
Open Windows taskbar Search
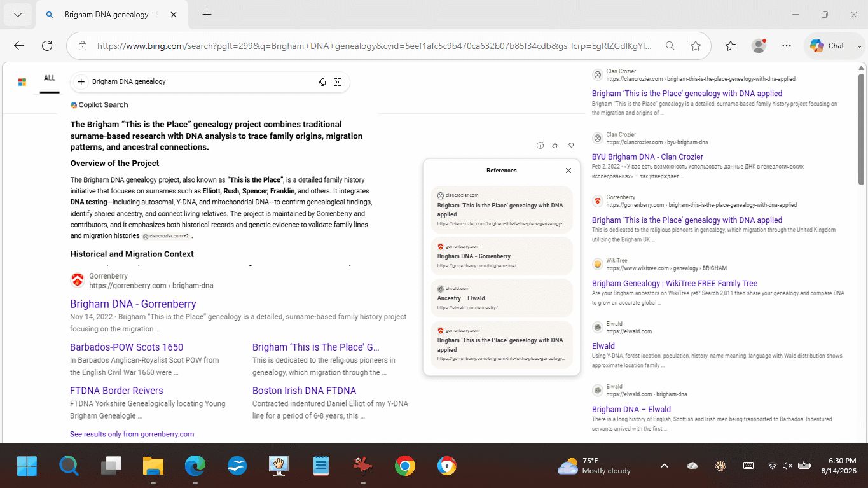pos(69,466)
